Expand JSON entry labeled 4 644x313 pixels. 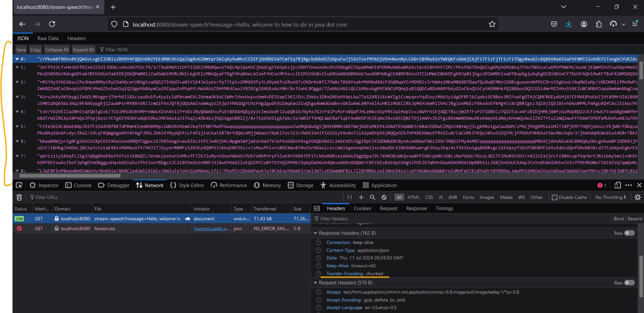(17, 111)
